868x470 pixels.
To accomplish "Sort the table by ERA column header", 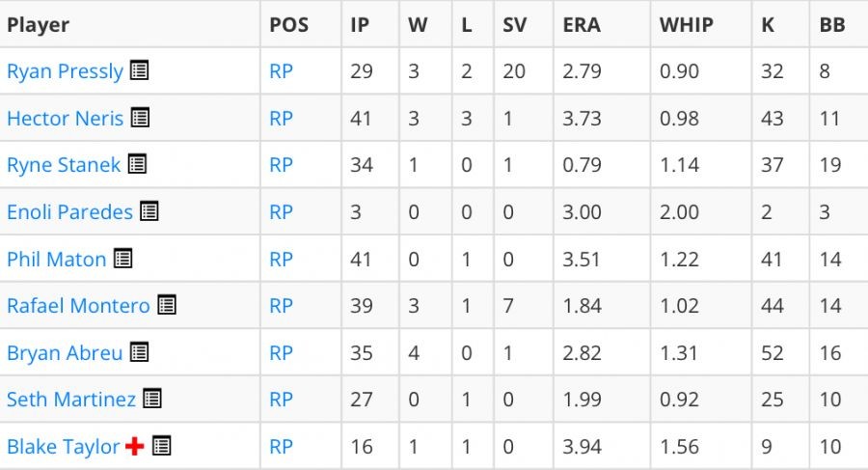I will (x=582, y=25).
